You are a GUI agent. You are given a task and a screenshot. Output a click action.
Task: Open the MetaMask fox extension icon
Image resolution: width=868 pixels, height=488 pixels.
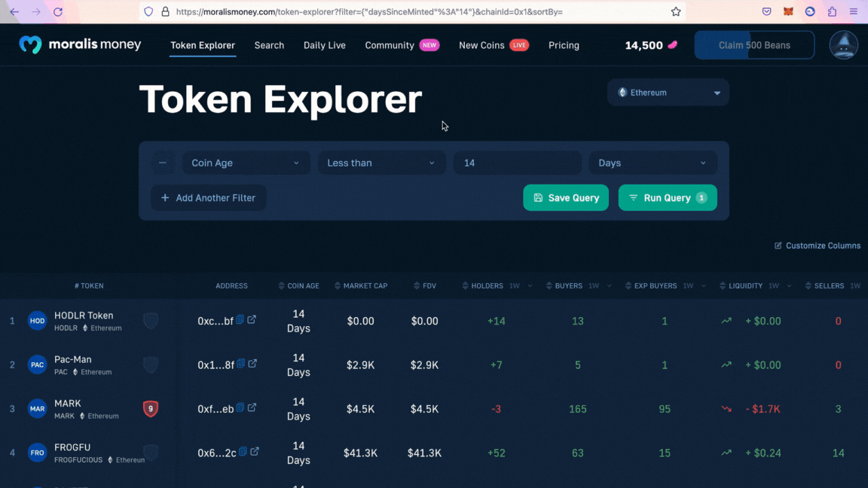click(788, 11)
